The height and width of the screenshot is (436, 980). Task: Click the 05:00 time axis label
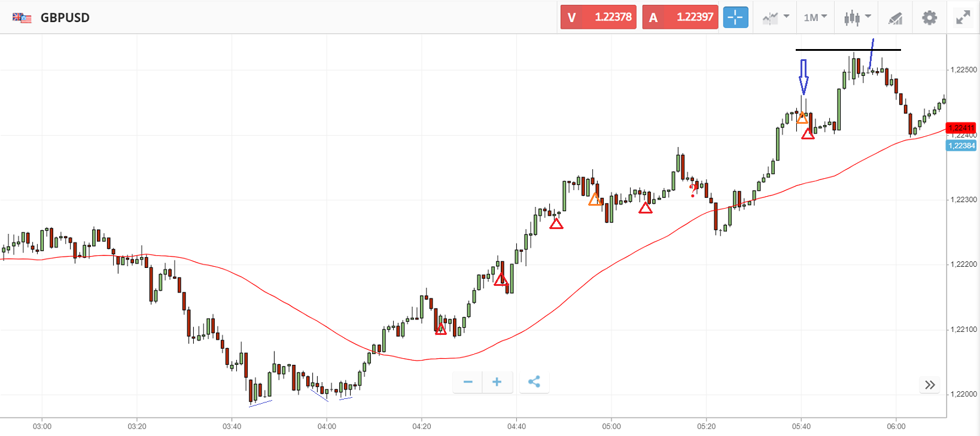tap(611, 426)
